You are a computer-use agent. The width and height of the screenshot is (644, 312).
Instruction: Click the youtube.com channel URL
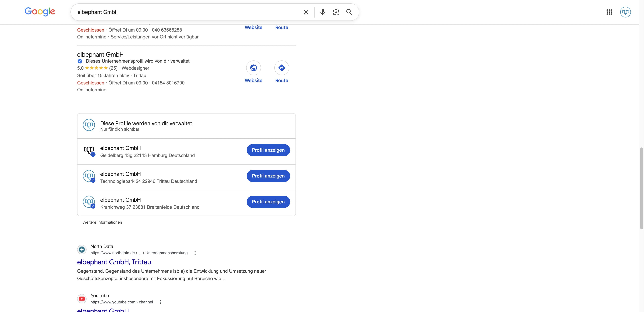[122, 302]
